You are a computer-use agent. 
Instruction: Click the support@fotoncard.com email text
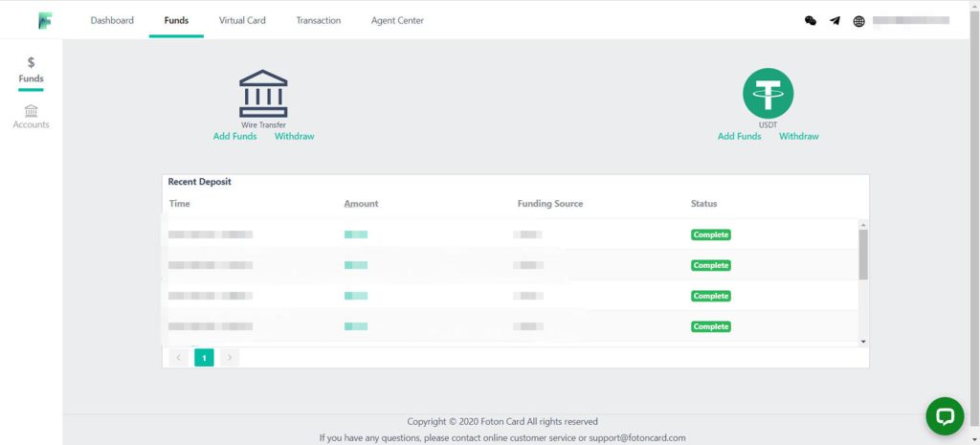(637, 438)
